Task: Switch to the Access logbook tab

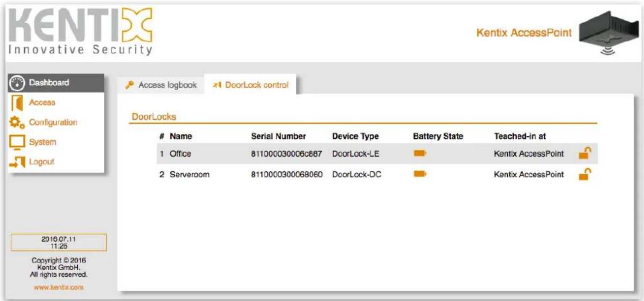Action: (161, 85)
